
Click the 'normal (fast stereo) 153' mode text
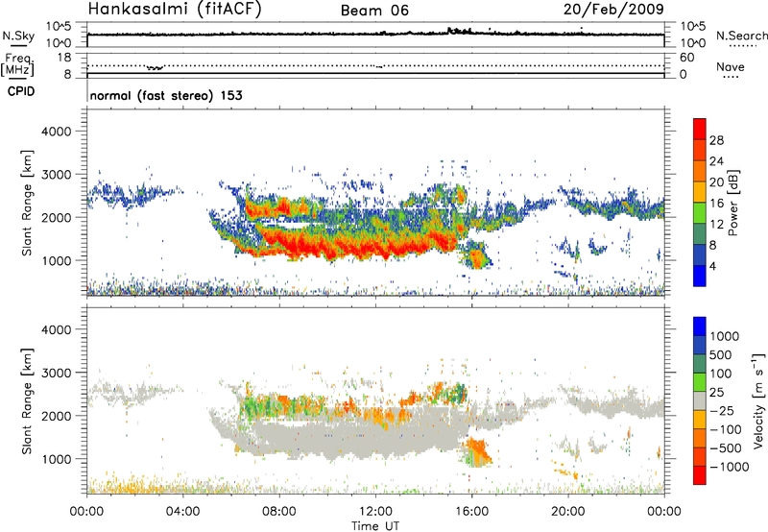166,95
